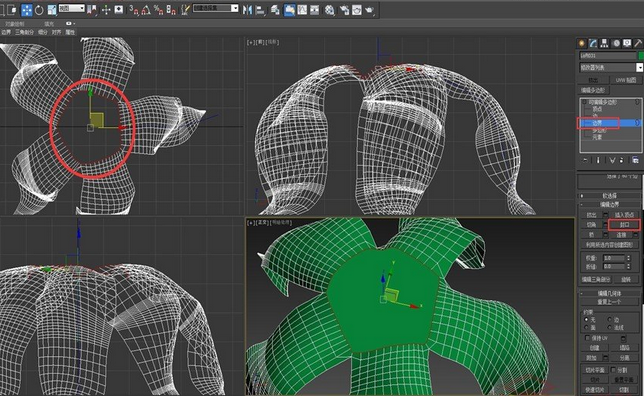
Task: Click the Pin Stack icon
Action: point(585,160)
